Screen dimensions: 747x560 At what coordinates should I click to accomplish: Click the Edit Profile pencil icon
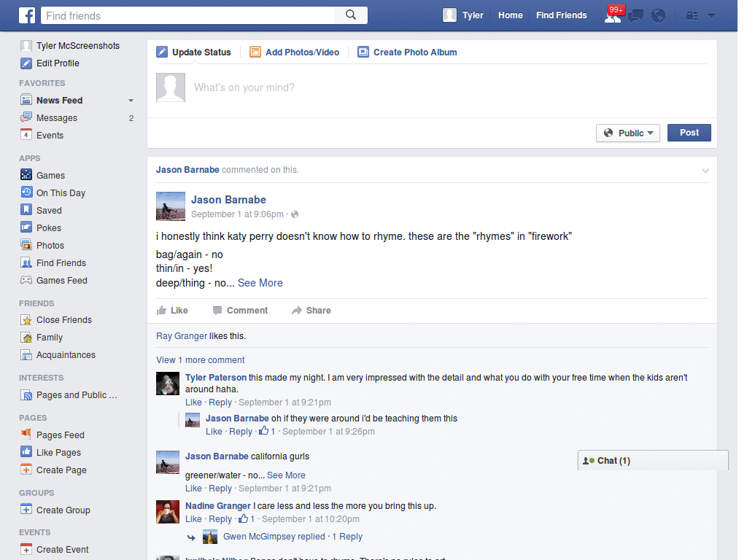coord(26,63)
